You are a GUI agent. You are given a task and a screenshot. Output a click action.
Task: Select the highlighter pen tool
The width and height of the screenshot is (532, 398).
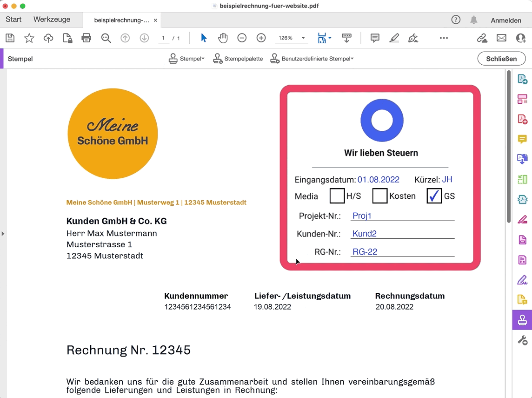point(394,38)
